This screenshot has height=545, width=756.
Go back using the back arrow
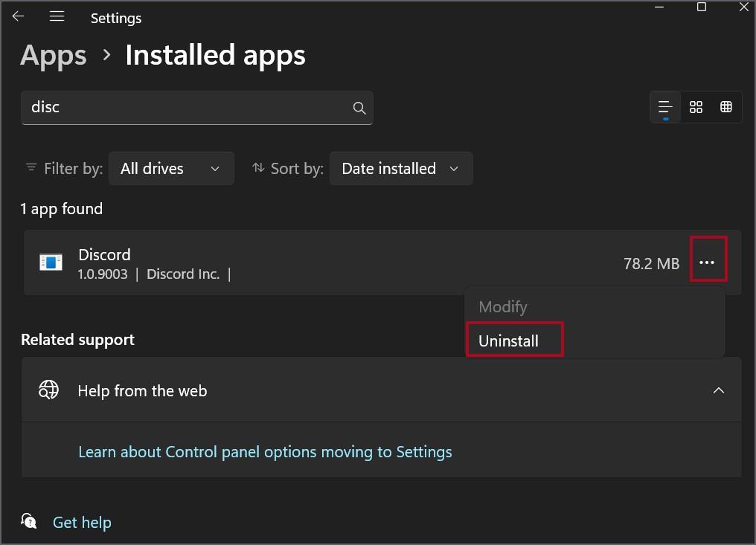(19, 16)
